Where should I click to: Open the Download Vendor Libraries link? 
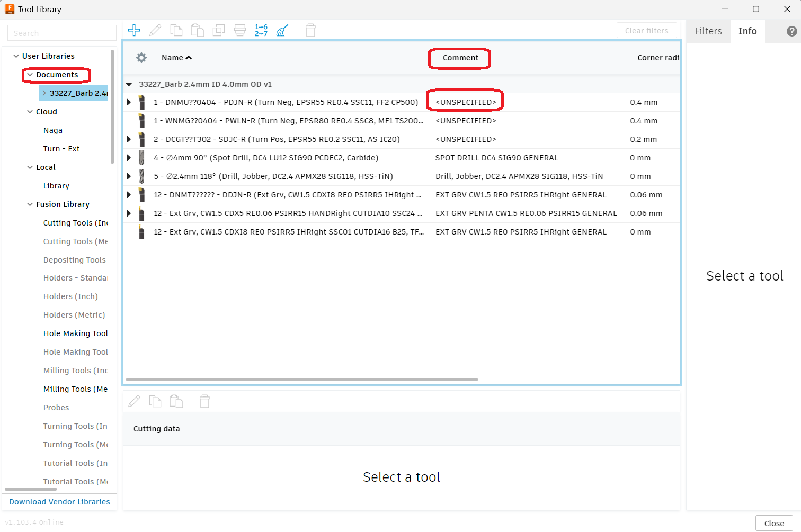[x=59, y=501]
